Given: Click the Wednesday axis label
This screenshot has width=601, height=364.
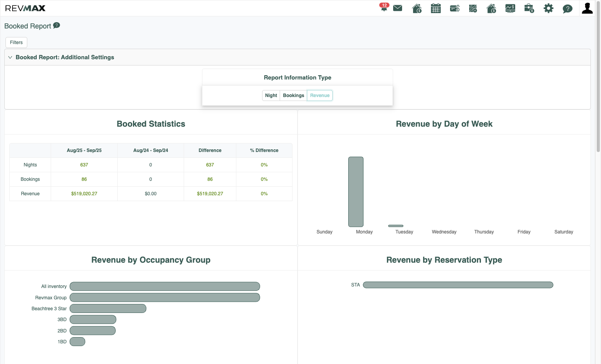Looking at the screenshot, I should [444, 232].
